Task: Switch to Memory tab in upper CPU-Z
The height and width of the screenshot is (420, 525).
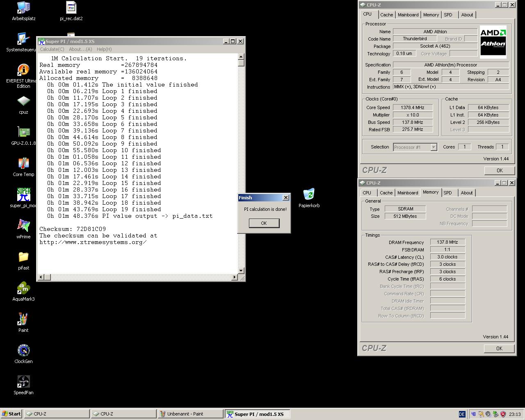Action: (431, 15)
